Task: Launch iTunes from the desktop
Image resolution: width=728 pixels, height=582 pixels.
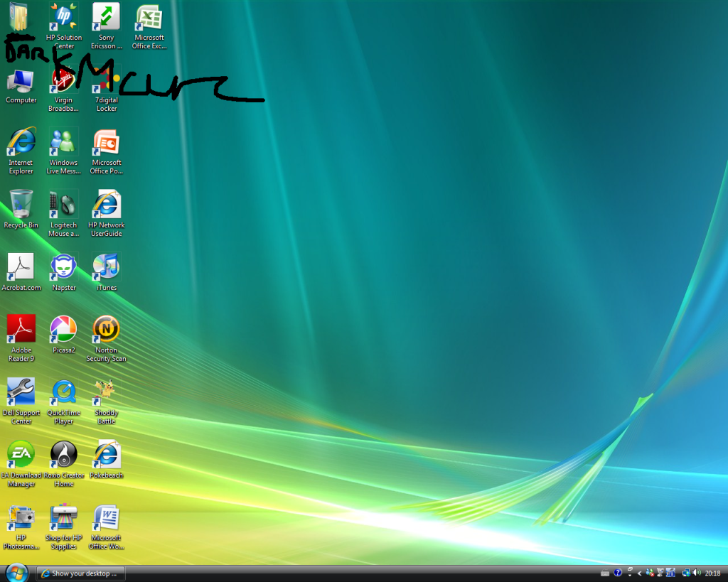Action: 107,272
